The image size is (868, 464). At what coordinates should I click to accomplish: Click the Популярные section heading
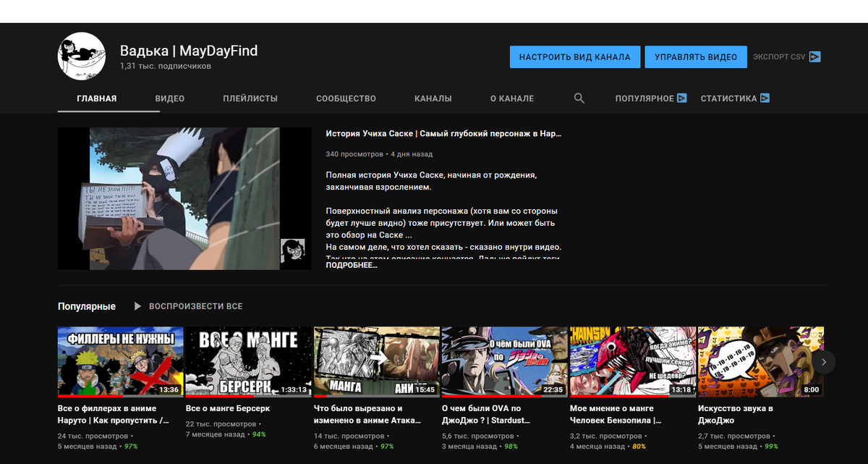pos(87,306)
